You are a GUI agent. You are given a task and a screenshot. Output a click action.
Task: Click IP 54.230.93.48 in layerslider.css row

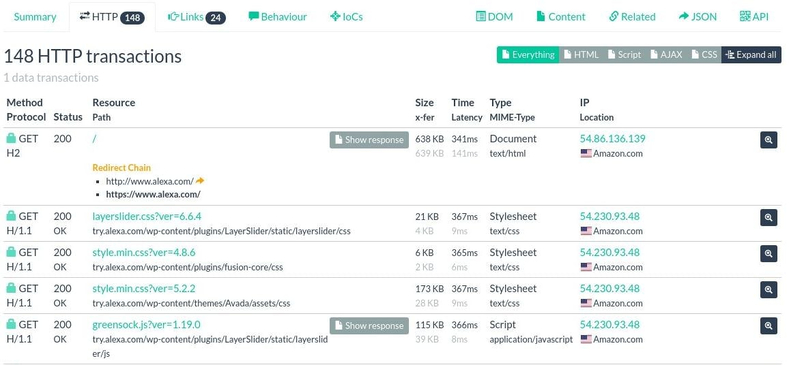[x=610, y=216]
